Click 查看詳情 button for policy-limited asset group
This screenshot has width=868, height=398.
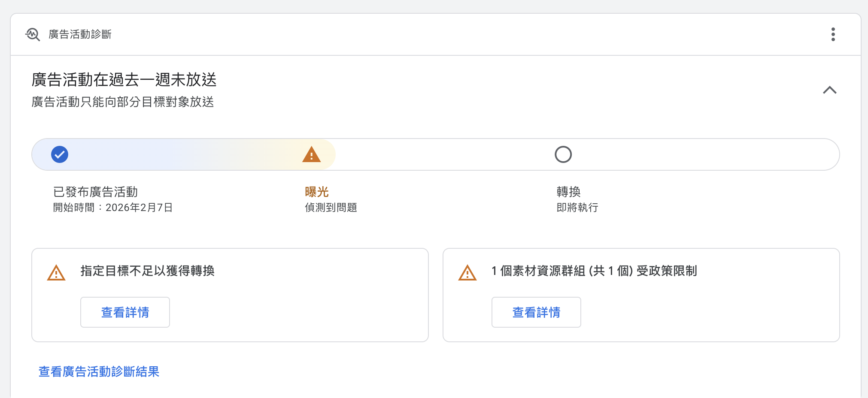[536, 312]
